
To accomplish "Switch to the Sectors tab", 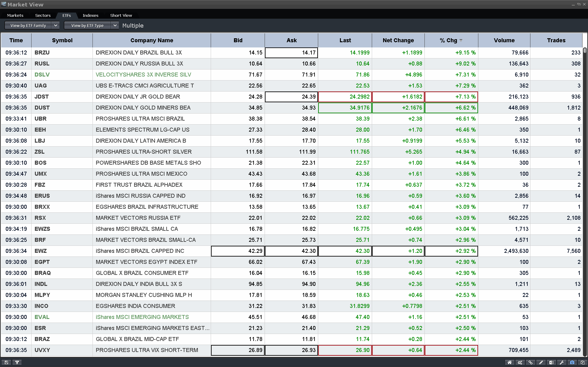I will tap(43, 15).
